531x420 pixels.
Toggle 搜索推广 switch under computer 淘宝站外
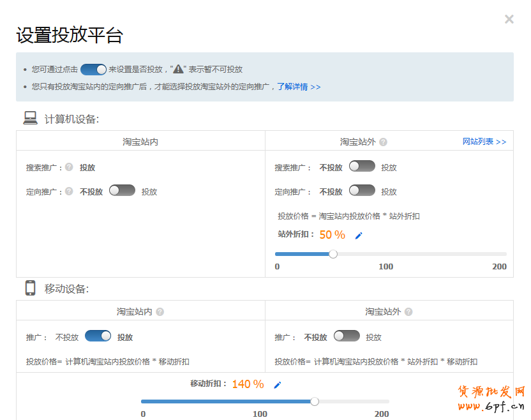click(x=362, y=167)
